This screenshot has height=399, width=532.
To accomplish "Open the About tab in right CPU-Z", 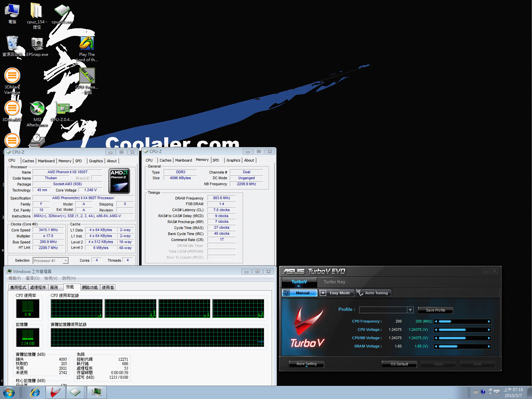I will 249,160.
